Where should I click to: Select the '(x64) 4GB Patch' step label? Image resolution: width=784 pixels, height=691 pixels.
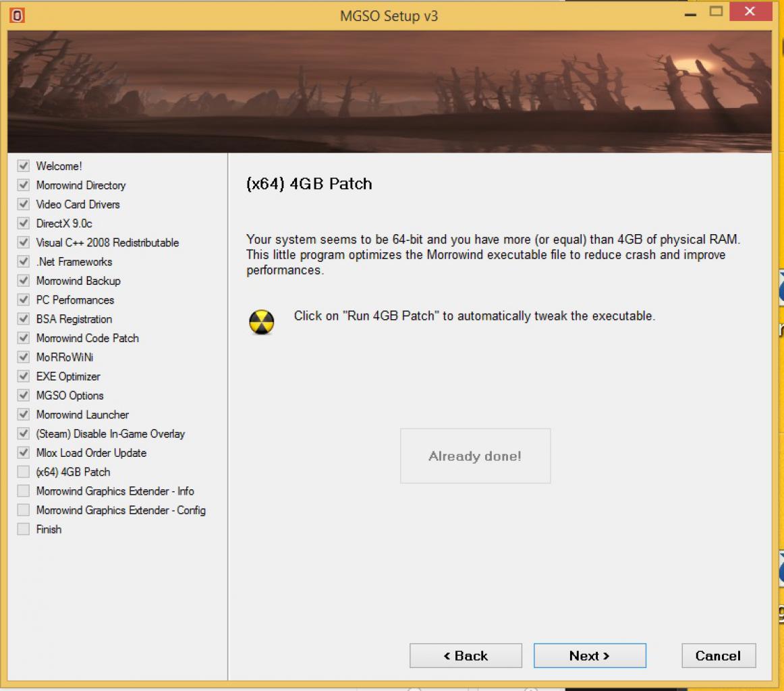pos(73,472)
